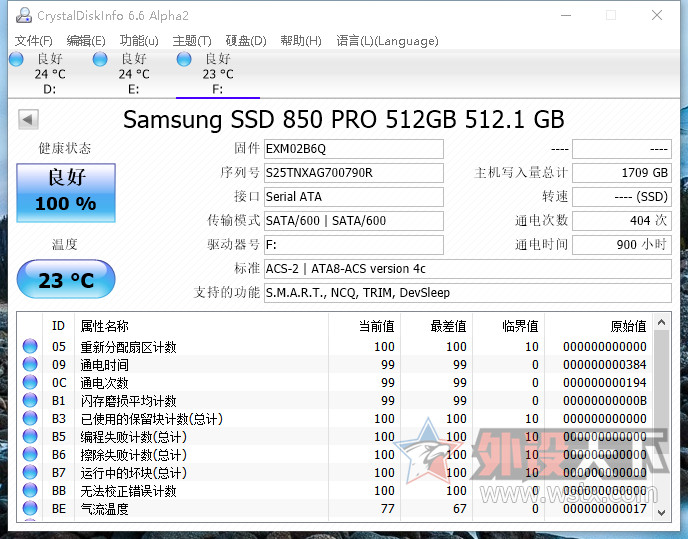Click the total host writes value 1709 GB

pyautogui.click(x=622, y=173)
